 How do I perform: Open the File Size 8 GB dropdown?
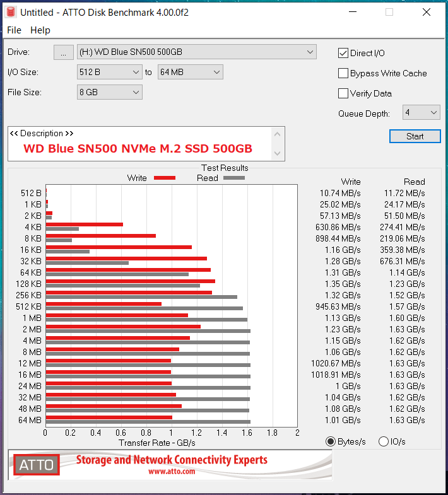(x=110, y=93)
